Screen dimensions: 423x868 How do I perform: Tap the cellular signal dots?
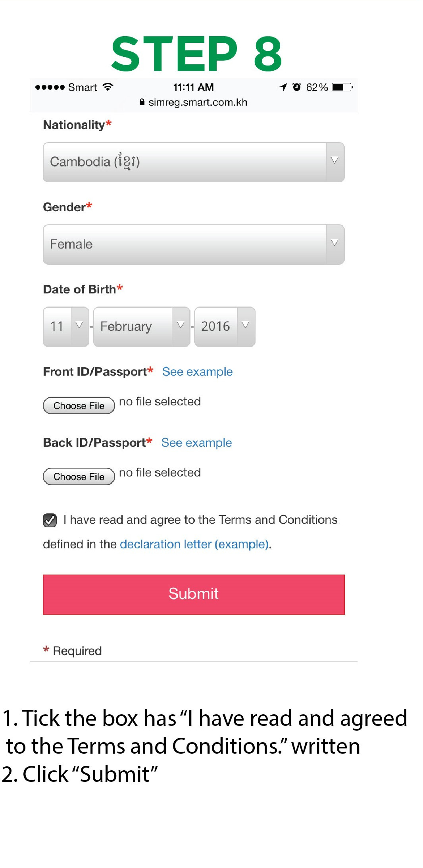(50, 87)
